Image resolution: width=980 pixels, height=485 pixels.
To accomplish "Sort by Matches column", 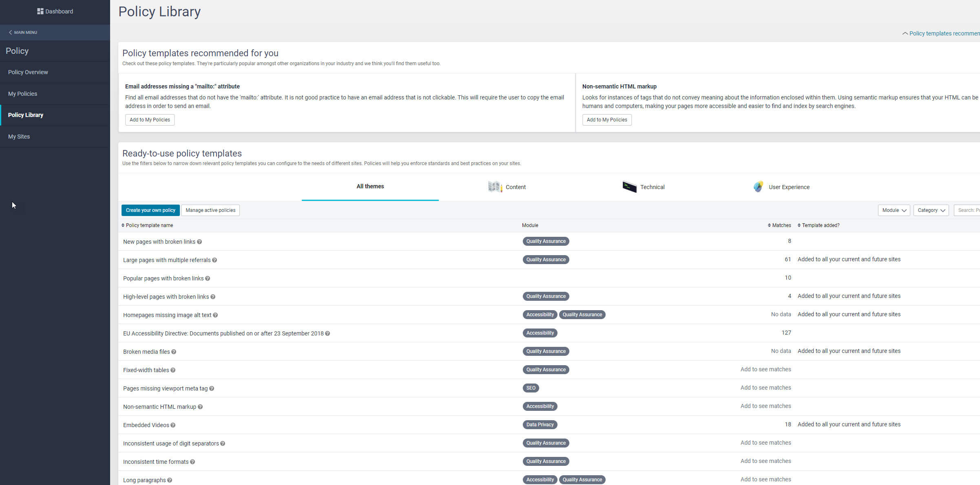I will point(779,225).
